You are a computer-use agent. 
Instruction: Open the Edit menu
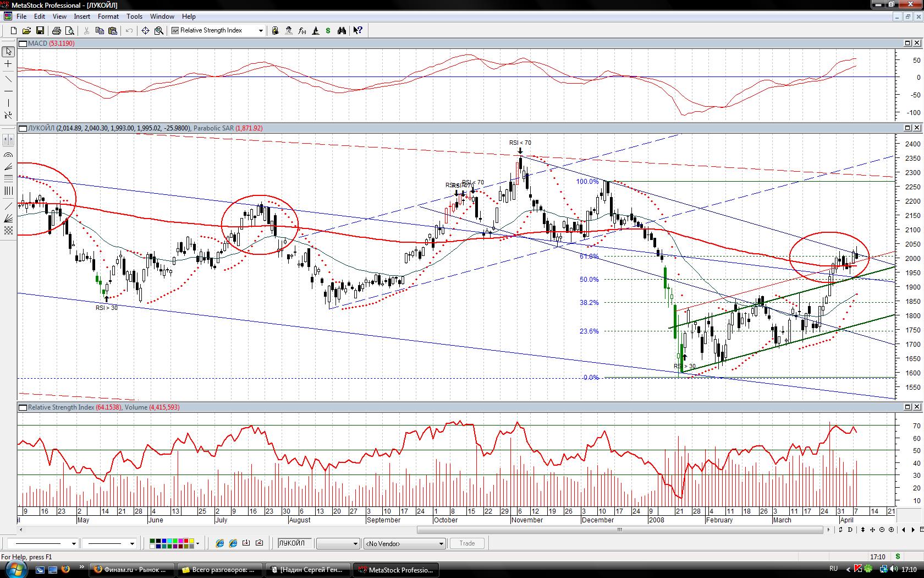[40, 17]
